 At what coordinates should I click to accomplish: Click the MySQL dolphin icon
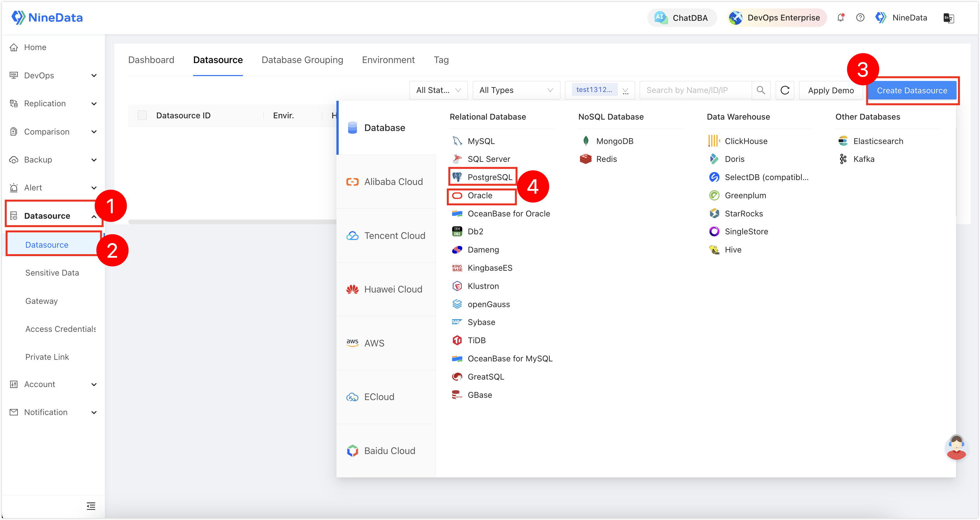pyautogui.click(x=457, y=141)
